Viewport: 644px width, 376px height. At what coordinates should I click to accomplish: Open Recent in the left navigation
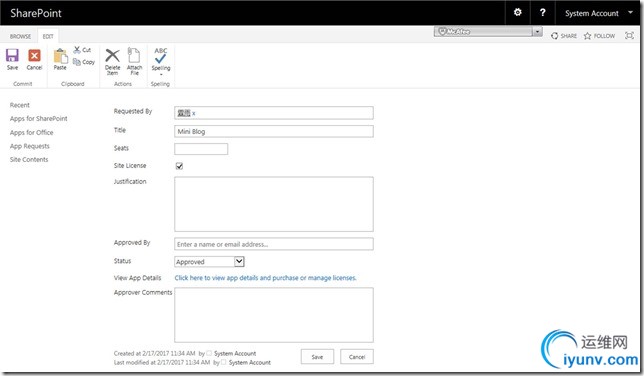tap(20, 105)
